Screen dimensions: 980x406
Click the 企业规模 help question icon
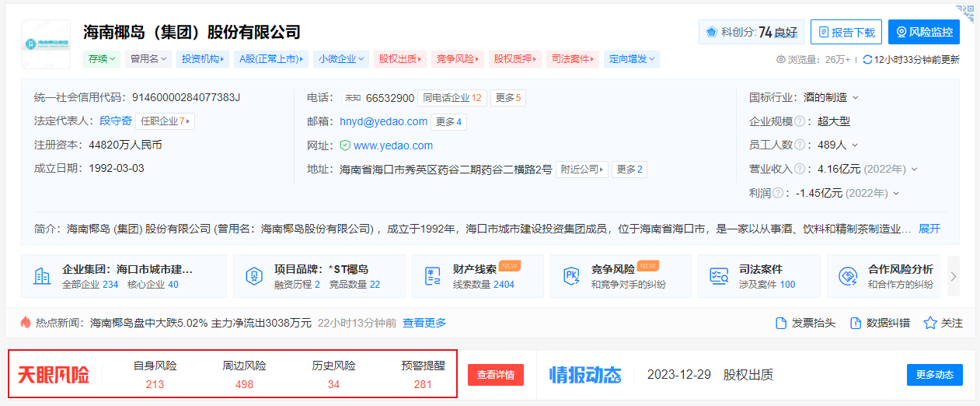pyautogui.click(x=799, y=121)
